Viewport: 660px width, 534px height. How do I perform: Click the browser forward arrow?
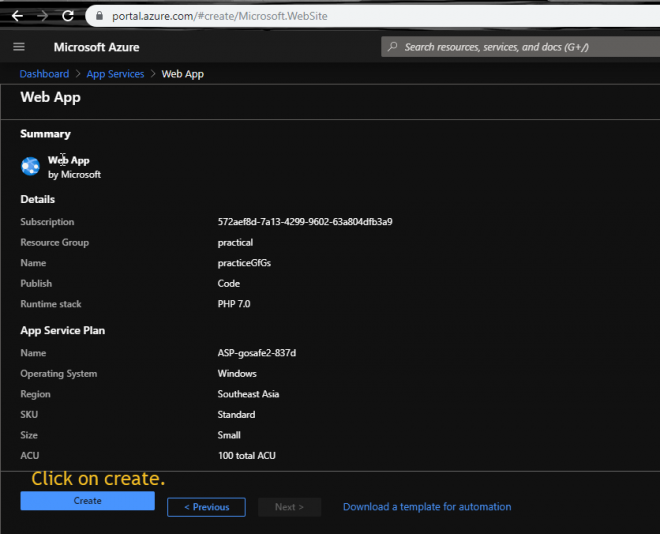[43, 16]
